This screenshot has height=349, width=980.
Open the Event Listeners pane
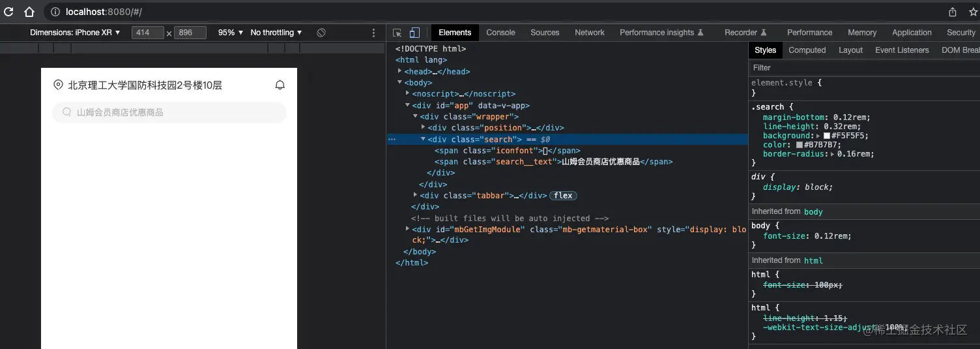[902, 50]
